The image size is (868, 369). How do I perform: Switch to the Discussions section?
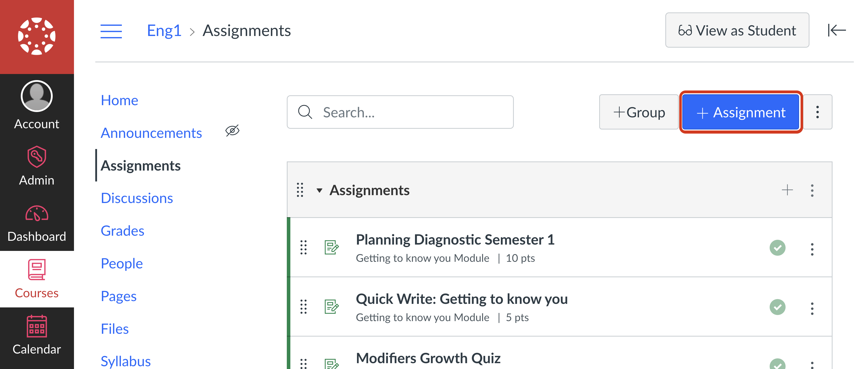tap(137, 198)
